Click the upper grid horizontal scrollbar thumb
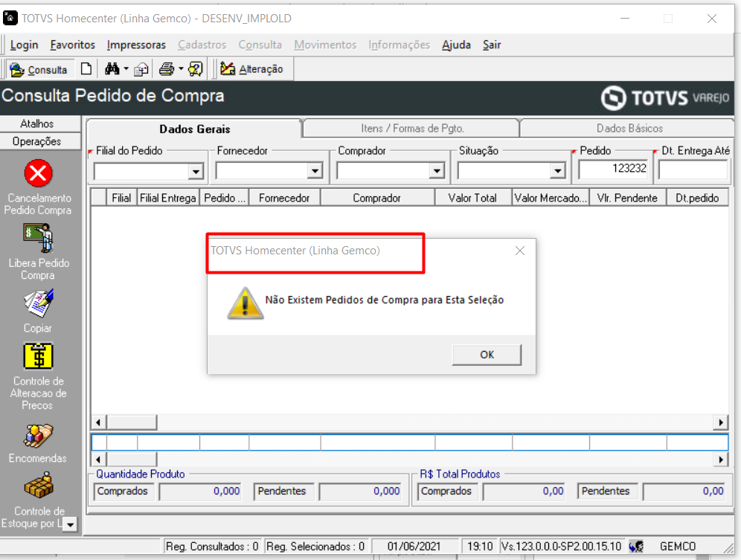Image resolution: width=741 pixels, height=560 pixels. (x=132, y=422)
